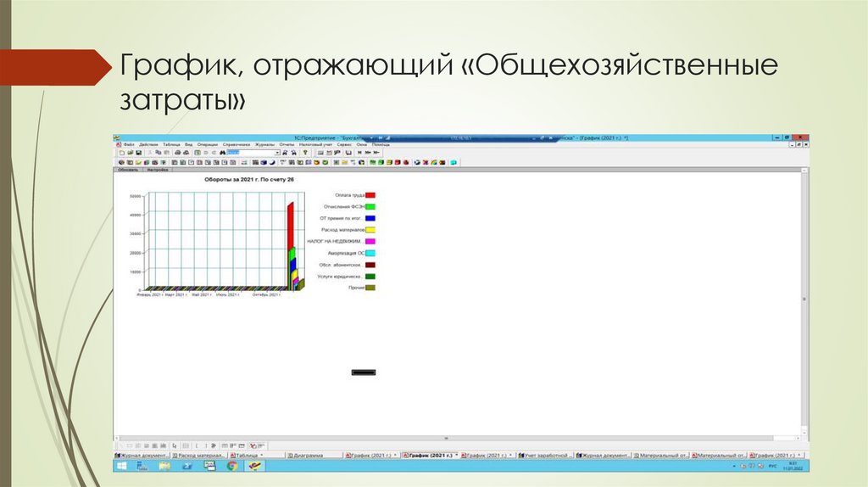Click the tall red bar in chart
Screen dimensions: 868x487
(x=290, y=227)
